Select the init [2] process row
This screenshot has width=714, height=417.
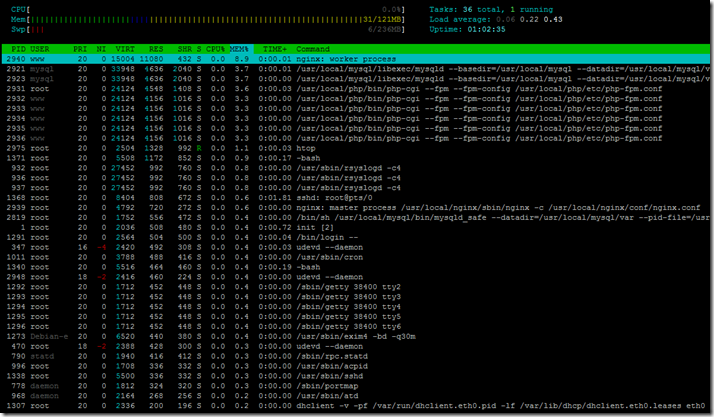(x=356, y=228)
